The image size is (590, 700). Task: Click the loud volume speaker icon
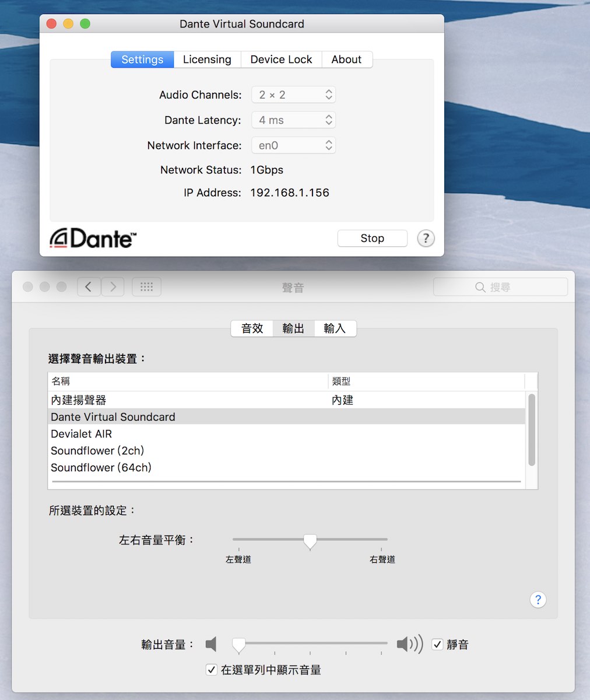tap(410, 645)
